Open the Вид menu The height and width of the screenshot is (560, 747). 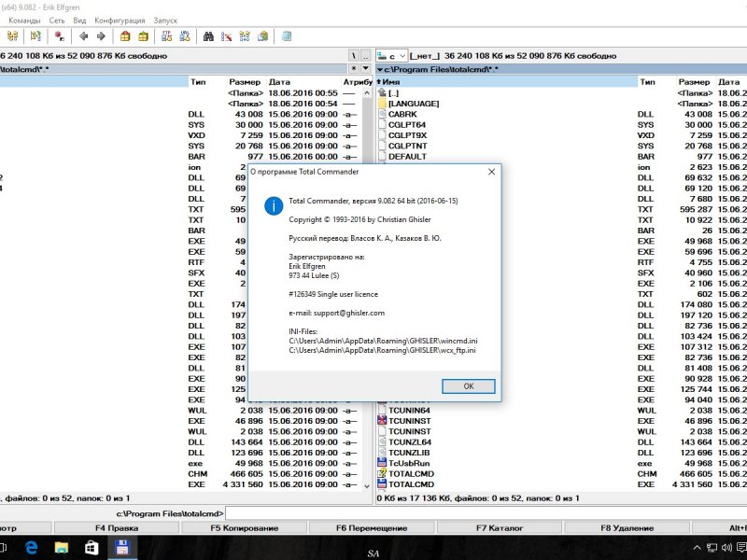(x=79, y=21)
